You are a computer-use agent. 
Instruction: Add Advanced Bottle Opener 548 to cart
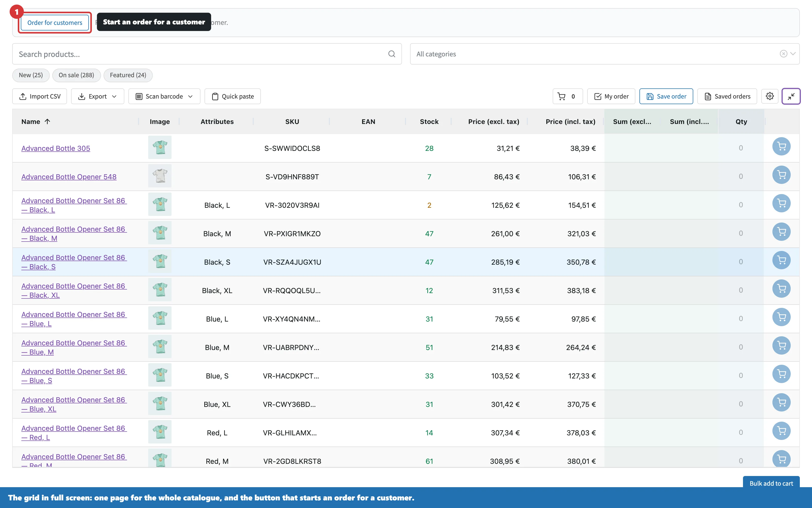(781, 175)
